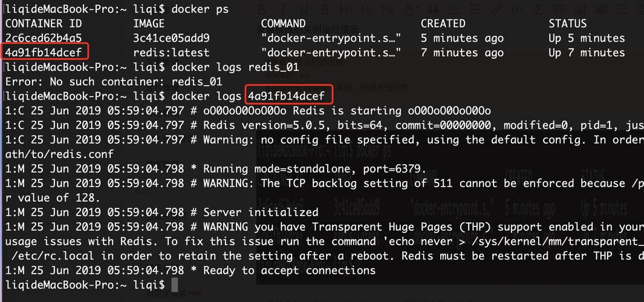644x302 pixels.
Task: Insert a table from the toolbar
Action: coord(559,10)
